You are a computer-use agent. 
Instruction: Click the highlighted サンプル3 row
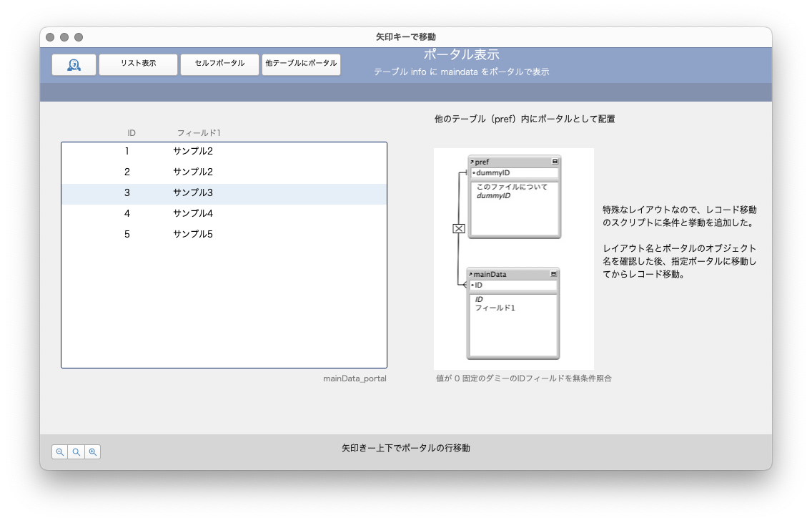(x=224, y=193)
